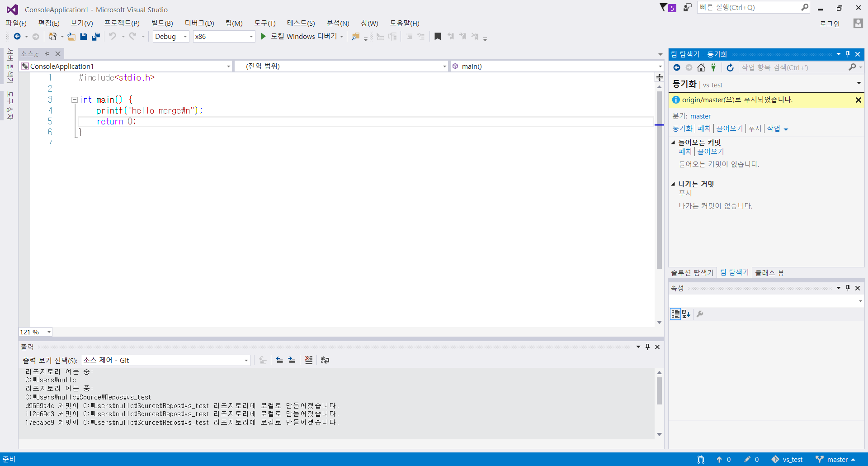Collapse the 들어오는 커밋 section
The width and height of the screenshot is (868, 466).
pyautogui.click(x=673, y=143)
